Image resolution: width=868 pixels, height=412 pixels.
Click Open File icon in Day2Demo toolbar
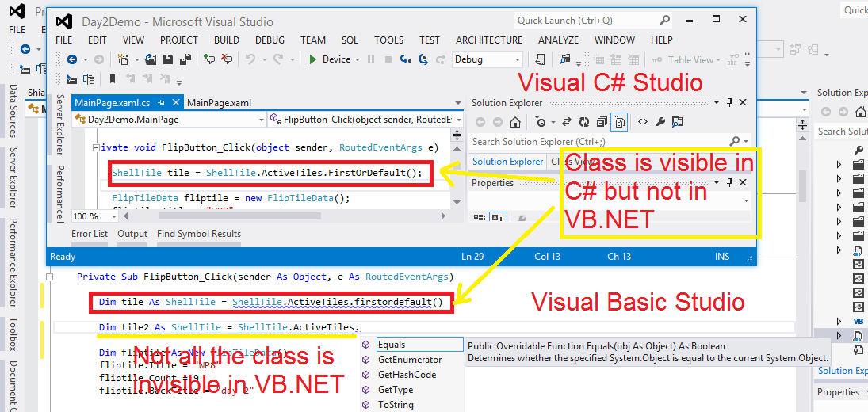click(151, 59)
